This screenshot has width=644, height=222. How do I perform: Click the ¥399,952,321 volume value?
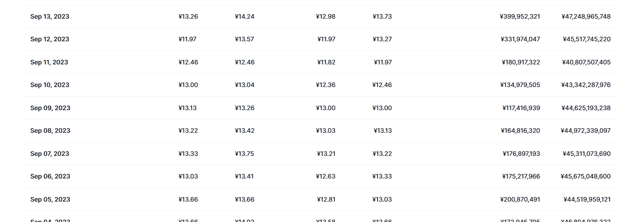(x=520, y=16)
